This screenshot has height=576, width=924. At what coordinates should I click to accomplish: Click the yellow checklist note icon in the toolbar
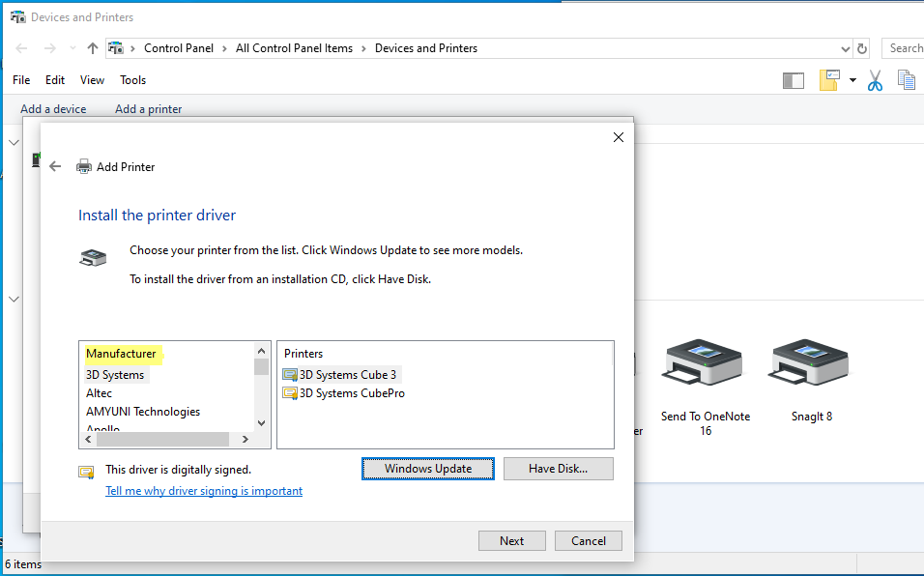pos(829,80)
